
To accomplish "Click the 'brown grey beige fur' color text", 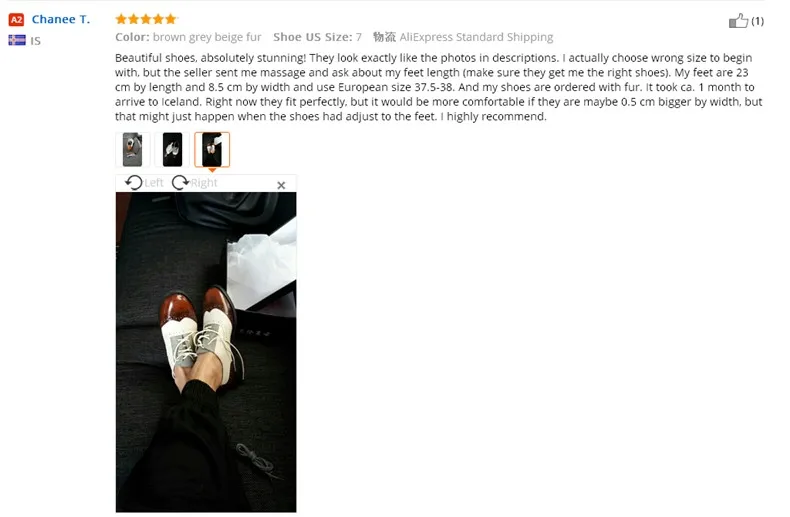I will 207,37.
